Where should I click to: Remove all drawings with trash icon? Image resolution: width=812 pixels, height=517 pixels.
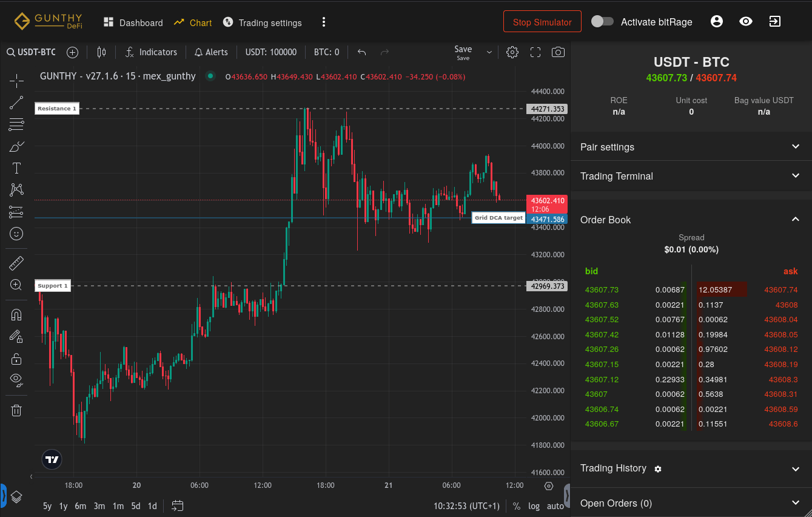point(16,411)
